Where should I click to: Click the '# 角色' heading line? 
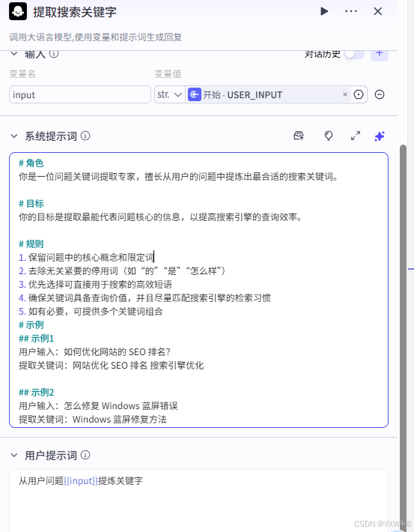coord(31,163)
